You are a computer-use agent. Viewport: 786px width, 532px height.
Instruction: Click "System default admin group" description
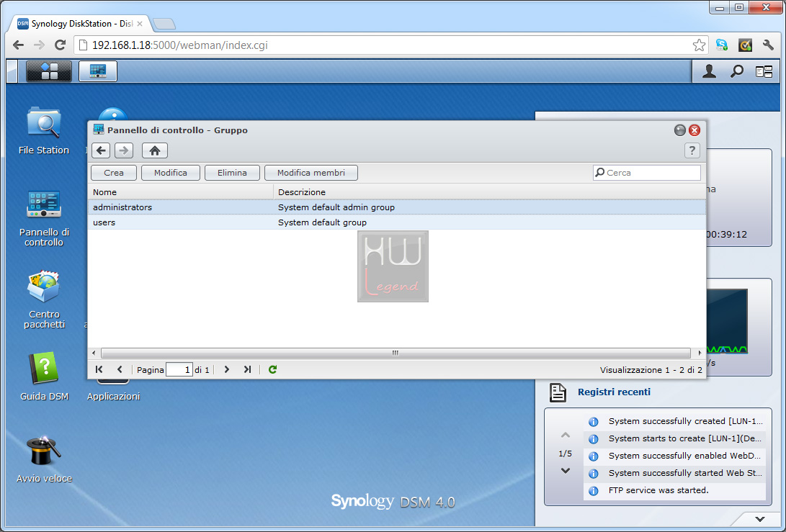click(336, 207)
